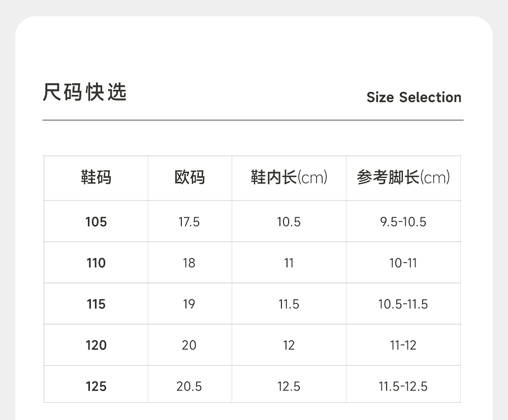The image size is (508, 420).
Task: Click the Size Selection label
Action: click(414, 97)
